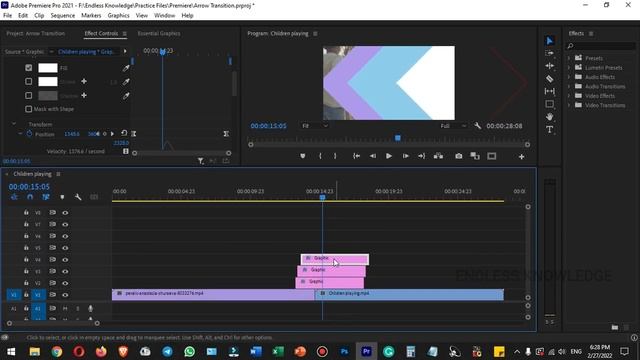640x360 pixels.
Task: Toggle Snap magnet in timeline
Action: (x=30, y=197)
